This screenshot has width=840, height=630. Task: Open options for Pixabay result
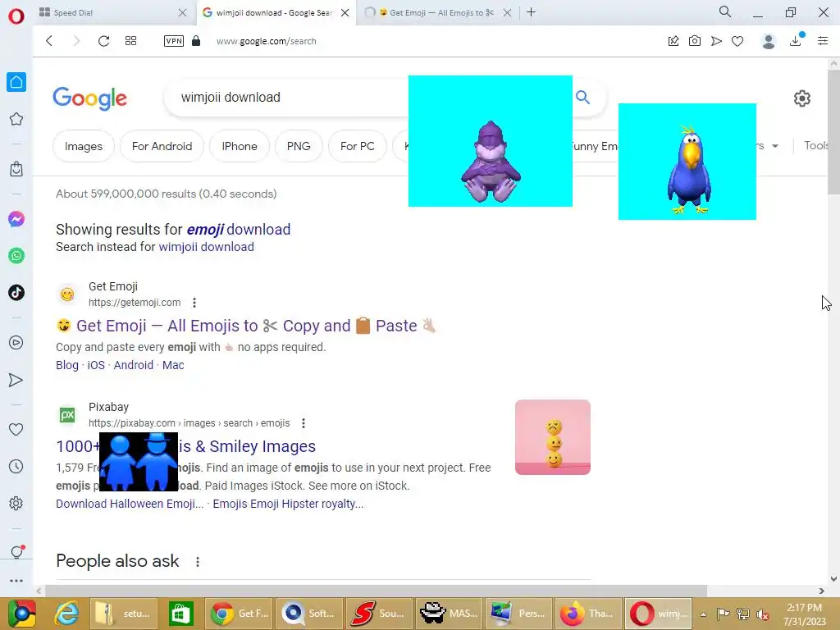tap(304, 423)
